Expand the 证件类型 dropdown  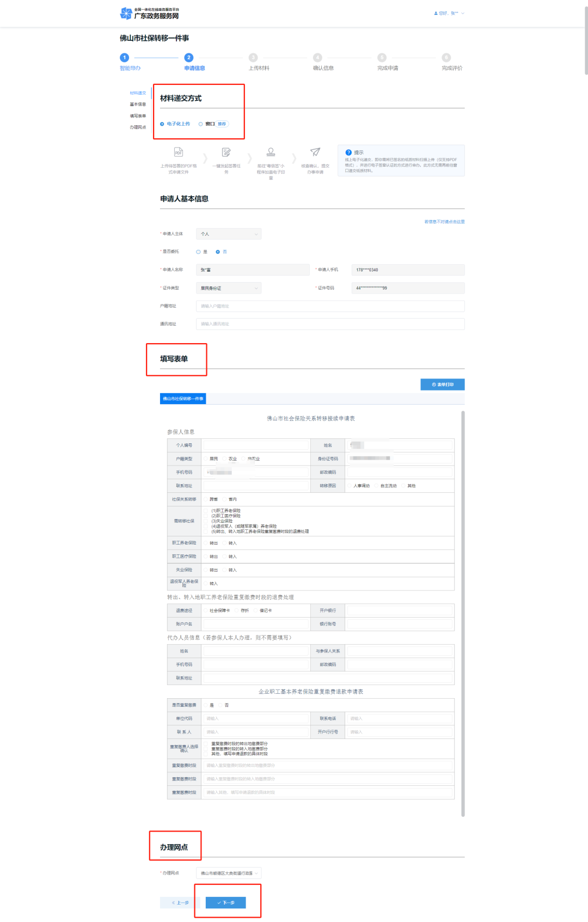click(x=229, y=288)
